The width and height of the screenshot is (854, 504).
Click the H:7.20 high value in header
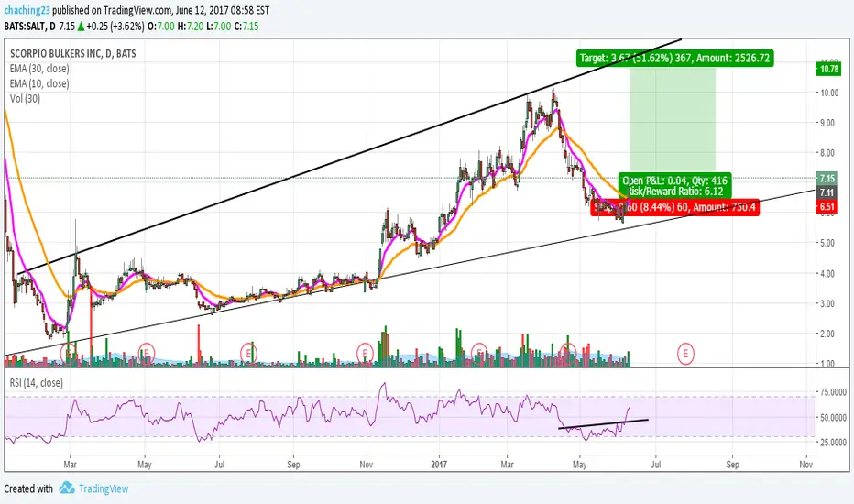[192, 27]
